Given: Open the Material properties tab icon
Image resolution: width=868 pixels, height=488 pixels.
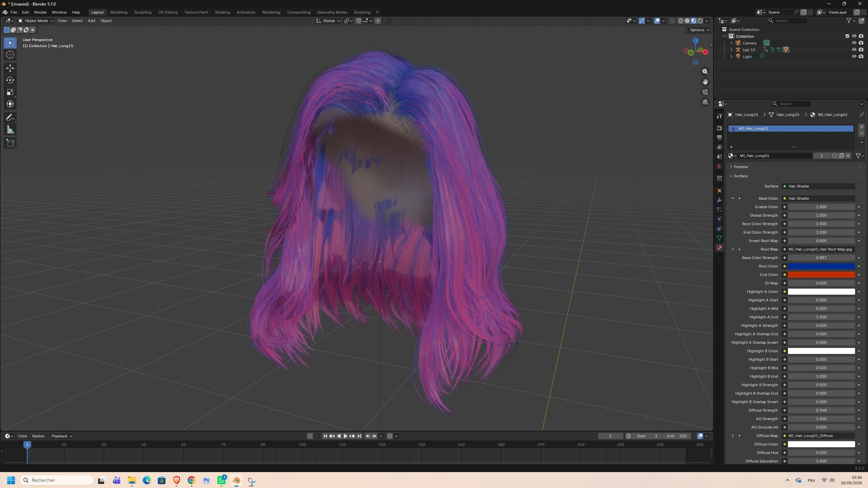Looking at the screenshot, I should coord(719,248).
